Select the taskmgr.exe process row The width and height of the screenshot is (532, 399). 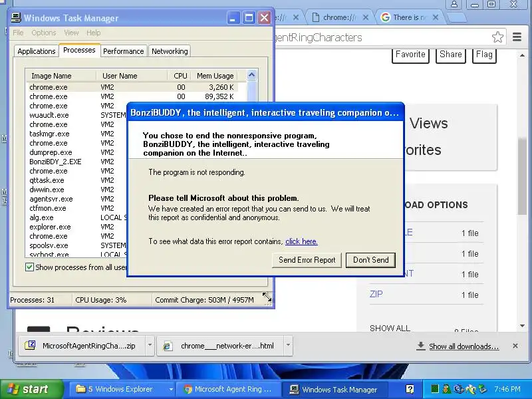[76, 134]
